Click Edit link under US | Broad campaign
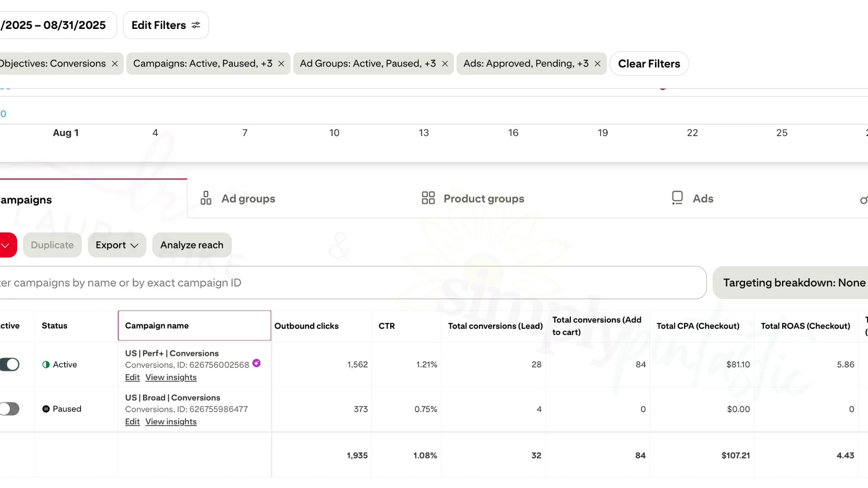Viewport: 868px width, 488px height. 132,422
